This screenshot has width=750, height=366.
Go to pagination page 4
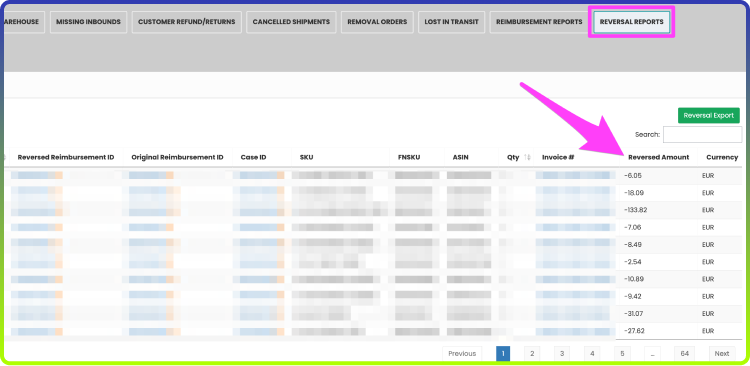point(592,354)
